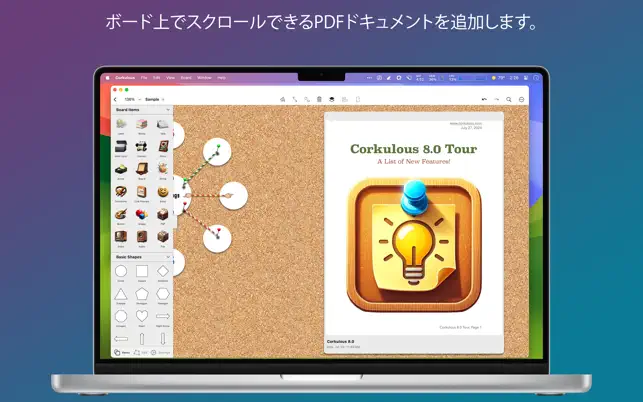
Task: Open the Board menu
Action: (186, 78)
